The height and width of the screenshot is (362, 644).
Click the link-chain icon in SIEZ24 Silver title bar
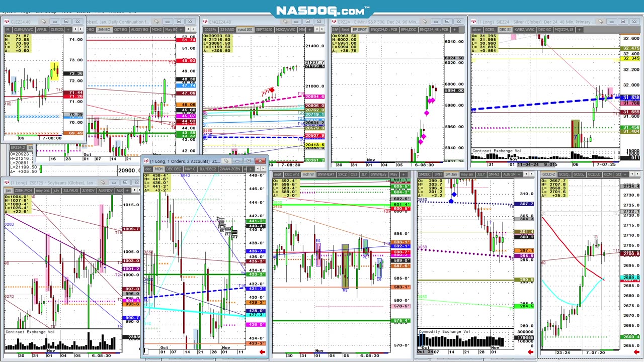click(x=600, y=22)
